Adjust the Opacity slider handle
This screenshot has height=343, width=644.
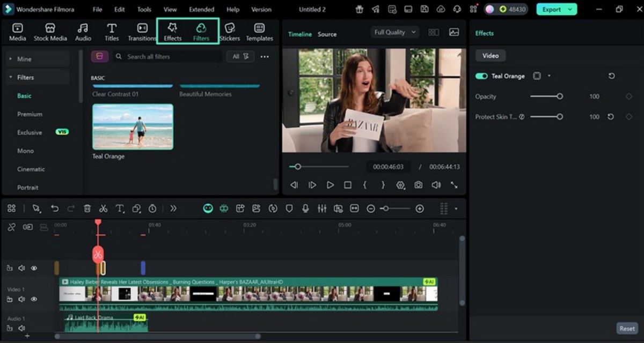tap(560, 96)
